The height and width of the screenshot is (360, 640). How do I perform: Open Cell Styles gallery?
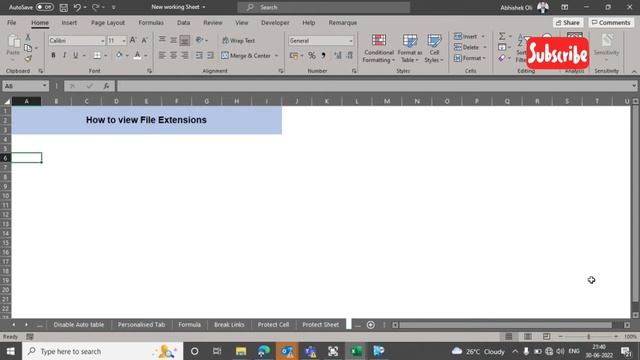tap(434, 49)
